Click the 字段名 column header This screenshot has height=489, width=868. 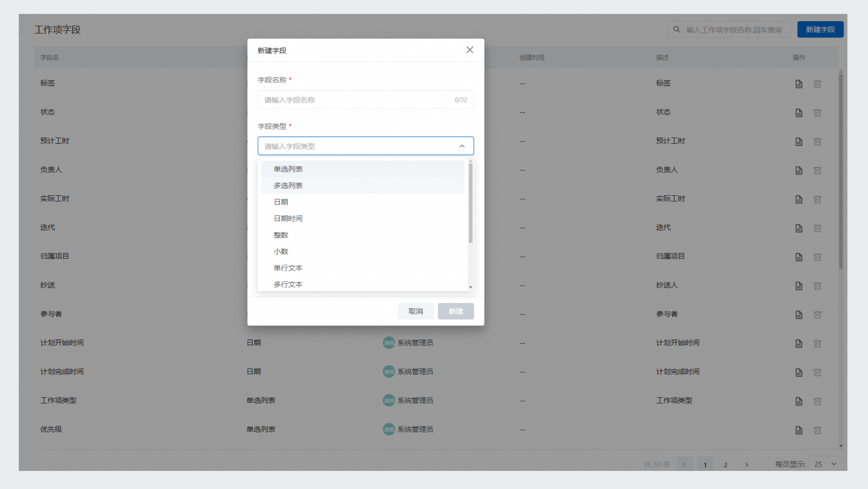(50, 58)
